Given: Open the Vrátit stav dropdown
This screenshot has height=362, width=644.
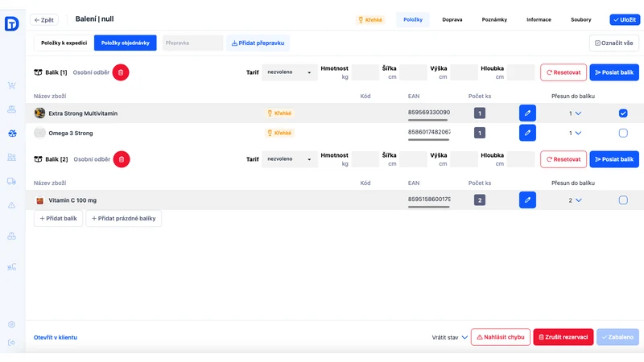Looking at the screenshot, I should point(449,337).
